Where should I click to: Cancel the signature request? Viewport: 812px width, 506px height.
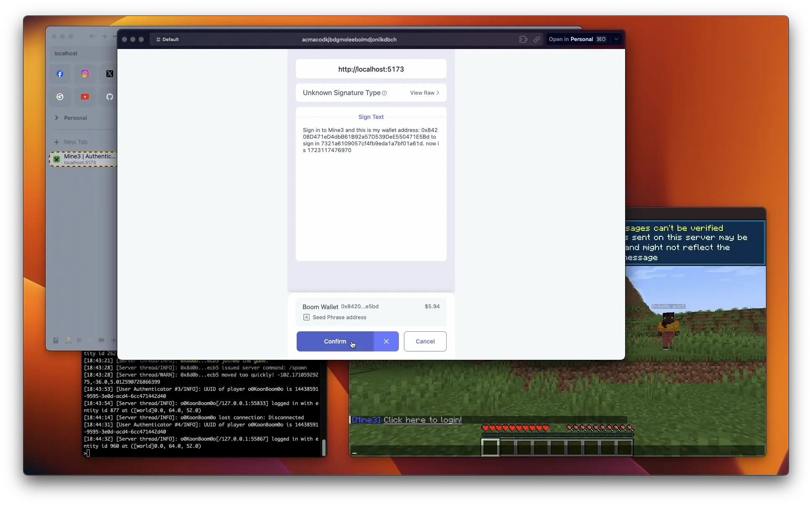click(x=425, y=341)
